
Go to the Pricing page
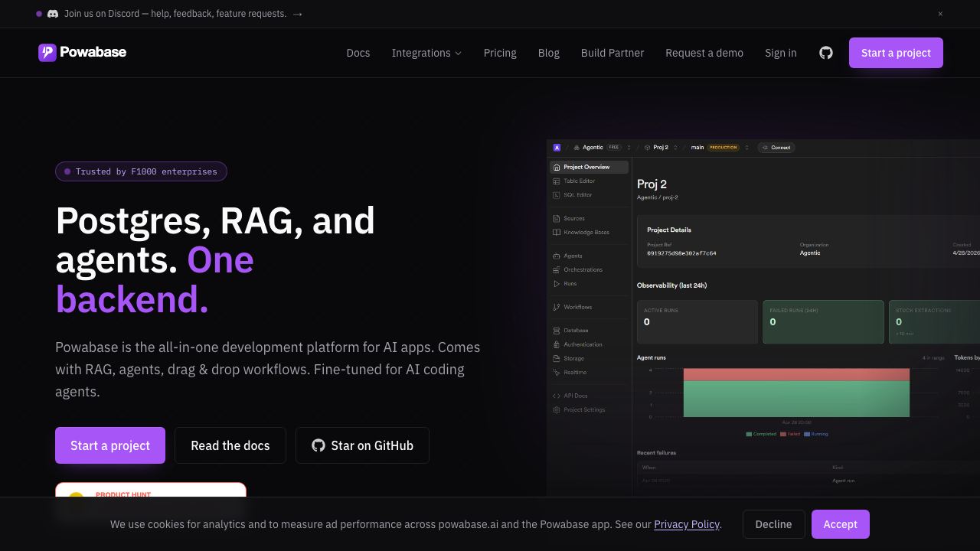tap(500, 53)
